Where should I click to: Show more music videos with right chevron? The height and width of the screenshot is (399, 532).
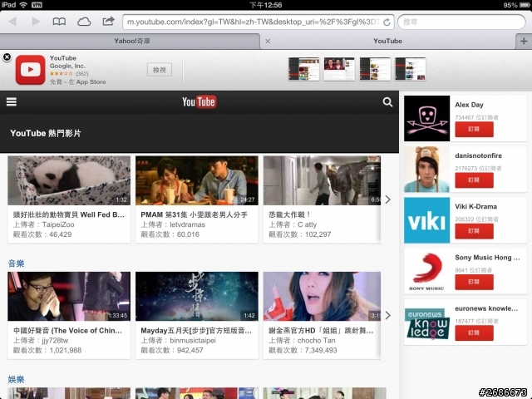point(388,315)
